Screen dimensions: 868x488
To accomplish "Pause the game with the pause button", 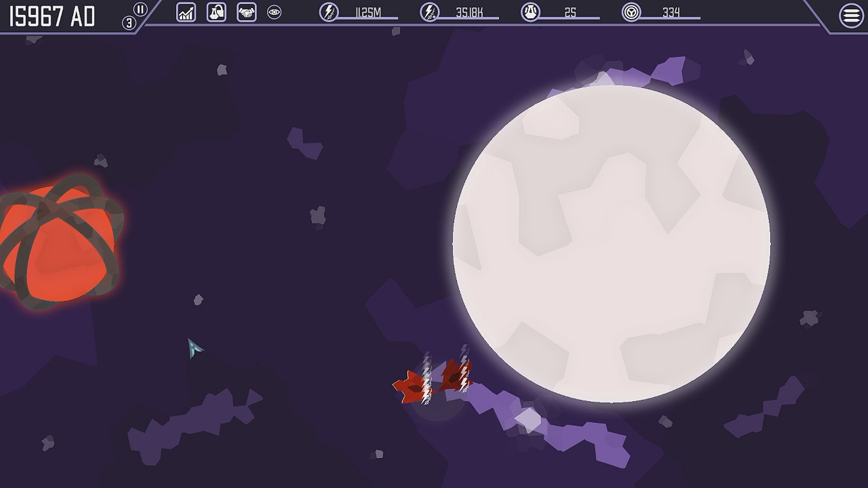I will (x=141, y=9).
